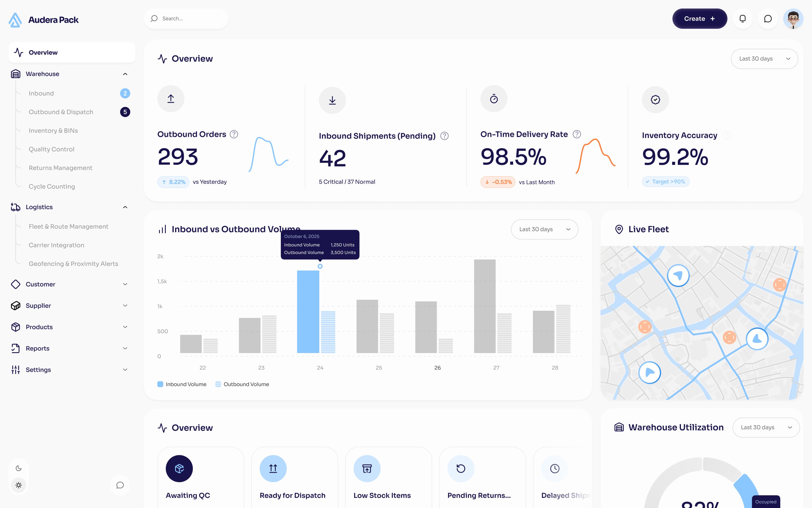Expand the Reports menu section

(125, 349)
